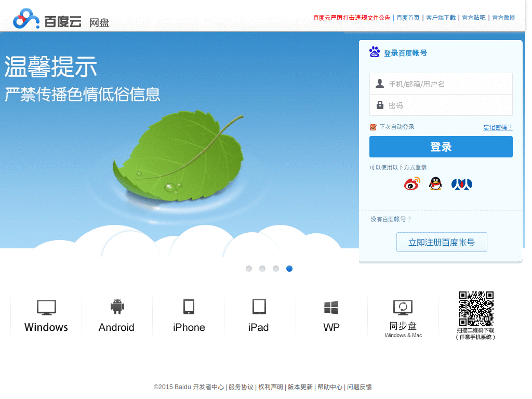Click the 没有百度帐号？ text
532x399 pixels.
[x=391, y=219]
